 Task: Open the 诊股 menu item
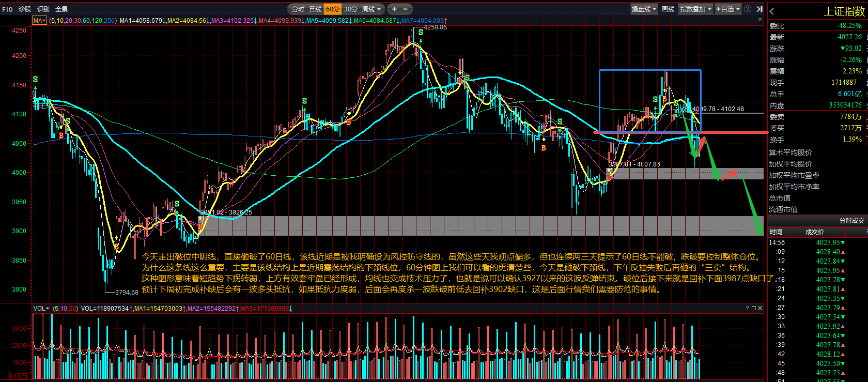(x=25, y=9)
